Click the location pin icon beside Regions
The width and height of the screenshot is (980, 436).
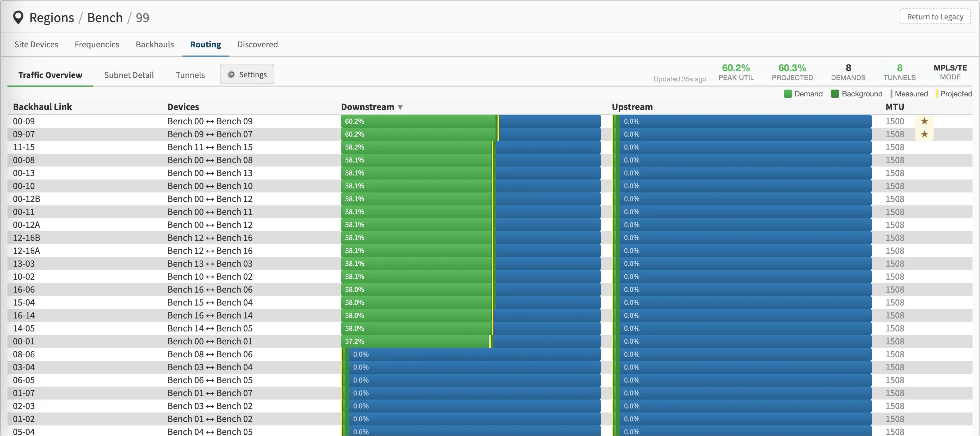[x=18, y=17]
